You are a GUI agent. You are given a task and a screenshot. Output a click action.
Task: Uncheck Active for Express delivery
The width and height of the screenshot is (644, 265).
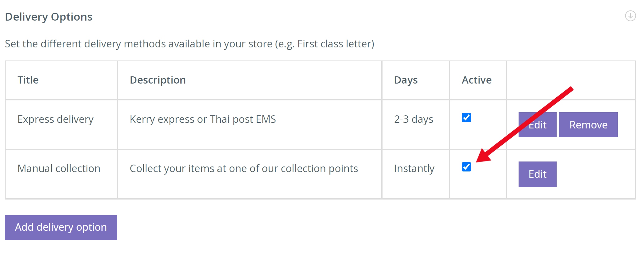(x=466, y=118)
